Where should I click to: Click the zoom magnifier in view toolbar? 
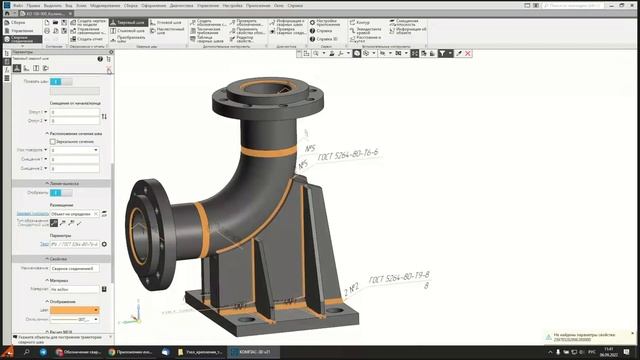click(x=316, y=53)
